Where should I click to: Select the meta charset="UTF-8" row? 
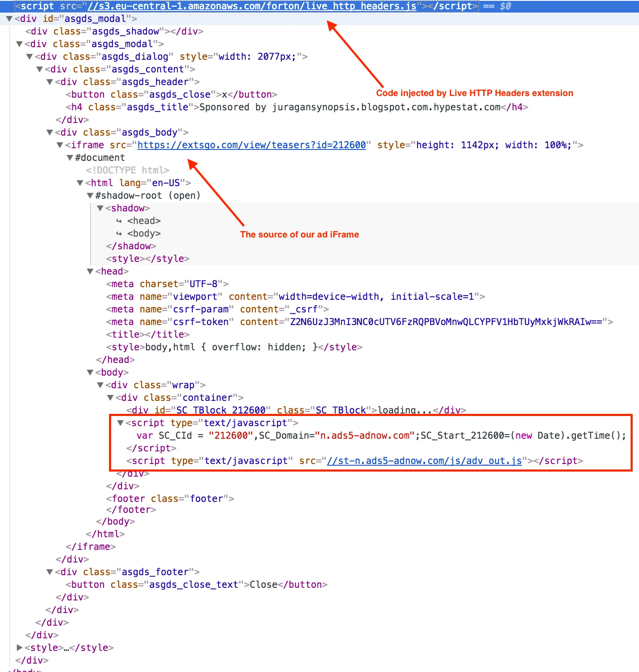click(x=168, y=284)
